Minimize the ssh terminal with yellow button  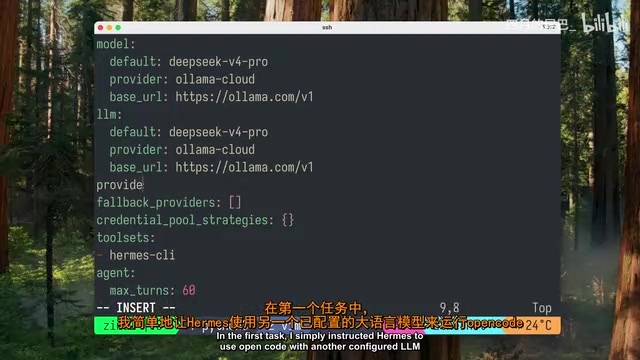click(x=109, y=27)
